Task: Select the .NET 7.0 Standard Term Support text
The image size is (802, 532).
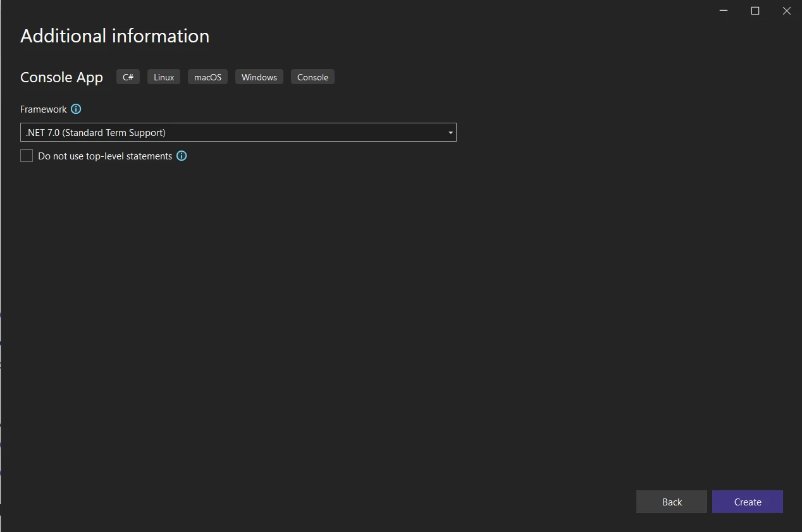Action: click(96, 132)
